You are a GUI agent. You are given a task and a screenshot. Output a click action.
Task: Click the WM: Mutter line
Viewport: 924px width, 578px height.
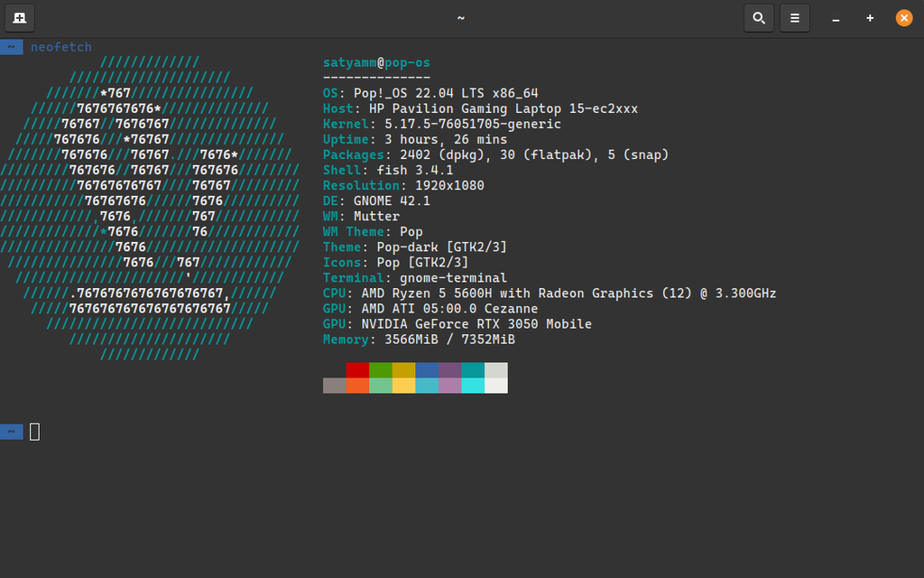361,216
